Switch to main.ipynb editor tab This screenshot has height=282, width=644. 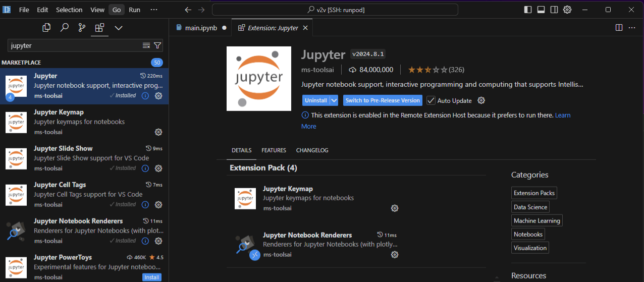point(200,28)
